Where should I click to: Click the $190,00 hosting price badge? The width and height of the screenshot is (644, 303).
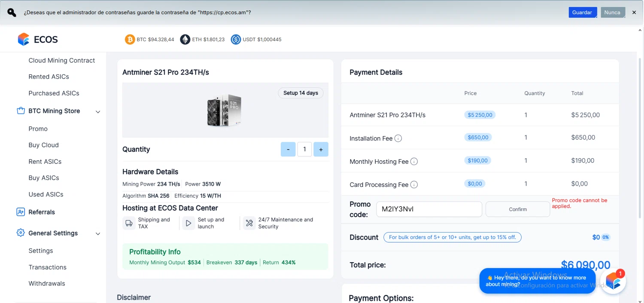pos(478,160)
